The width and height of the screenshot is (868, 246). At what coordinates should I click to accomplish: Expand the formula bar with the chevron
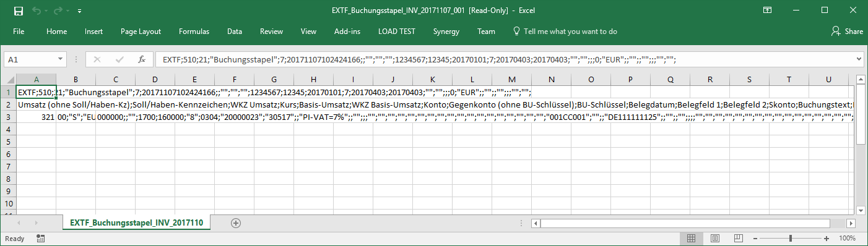coord(858,59)
